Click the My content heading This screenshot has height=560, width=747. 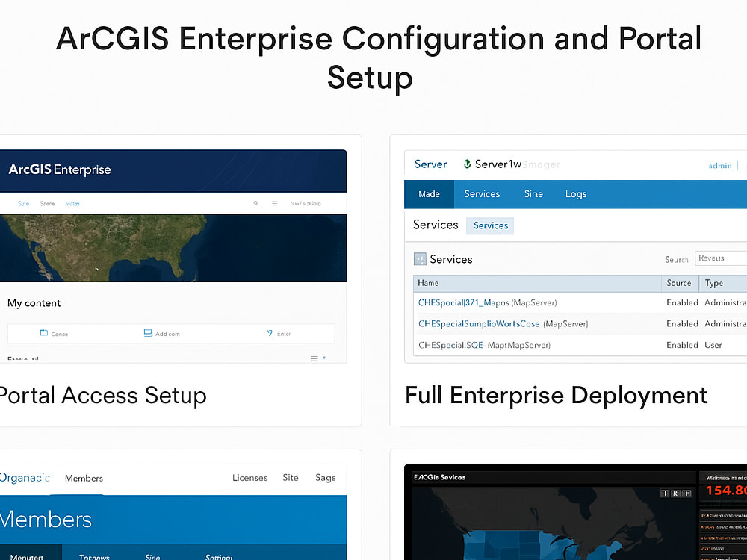[34, 303]
